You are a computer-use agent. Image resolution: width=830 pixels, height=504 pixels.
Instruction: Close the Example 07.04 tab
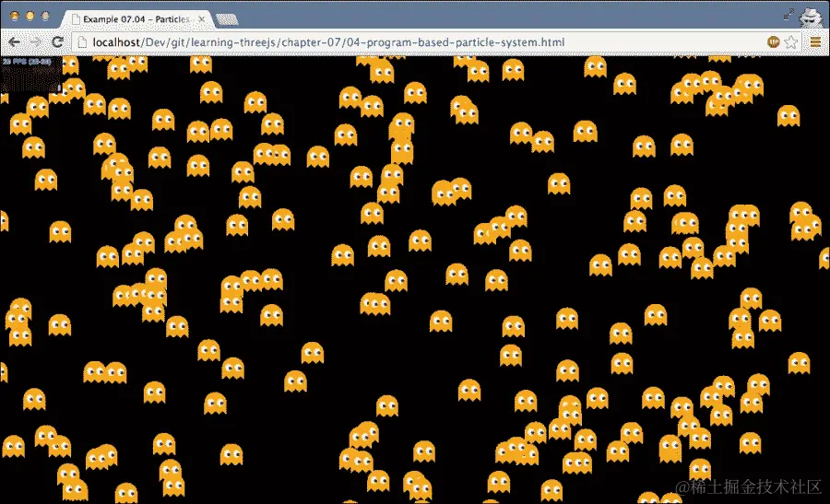202,19
